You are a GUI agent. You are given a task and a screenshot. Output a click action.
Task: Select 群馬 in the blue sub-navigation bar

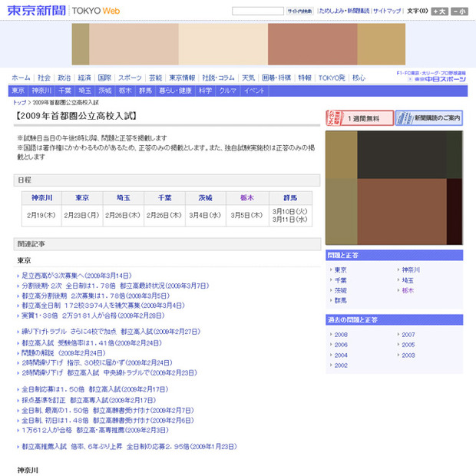[145, 91]
